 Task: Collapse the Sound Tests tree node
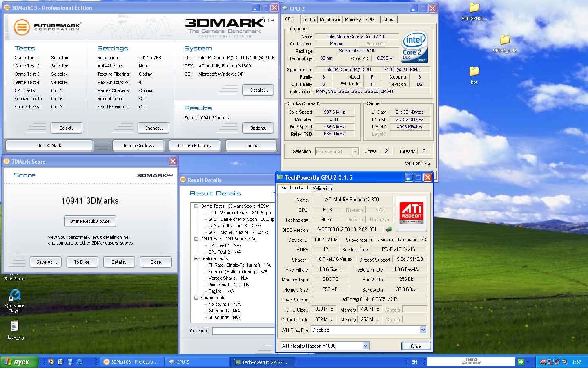(196, 298)
